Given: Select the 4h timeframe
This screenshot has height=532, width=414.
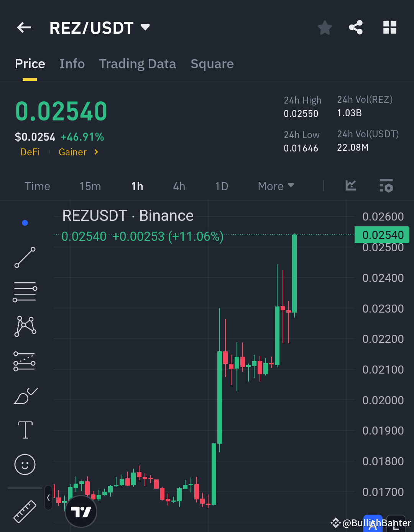Looking at the screenshot, I should 179,186.
